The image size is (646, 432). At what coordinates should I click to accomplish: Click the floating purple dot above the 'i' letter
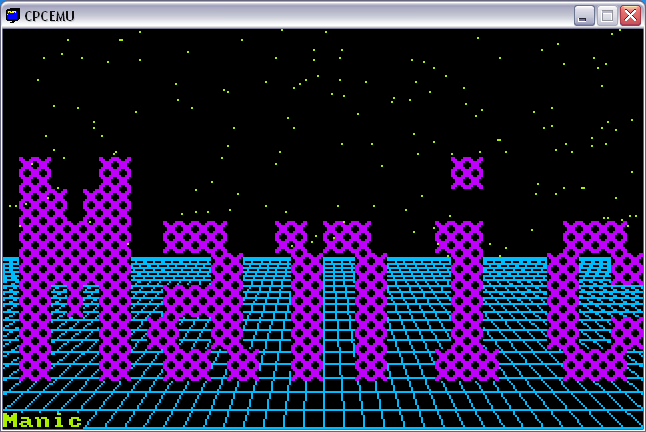pos(467,173)
